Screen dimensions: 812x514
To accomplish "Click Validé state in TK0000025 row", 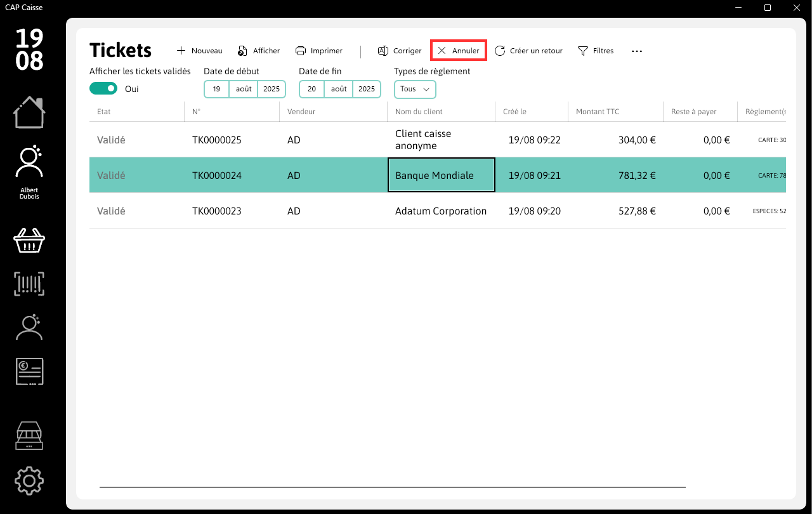I will pos(111,140).
